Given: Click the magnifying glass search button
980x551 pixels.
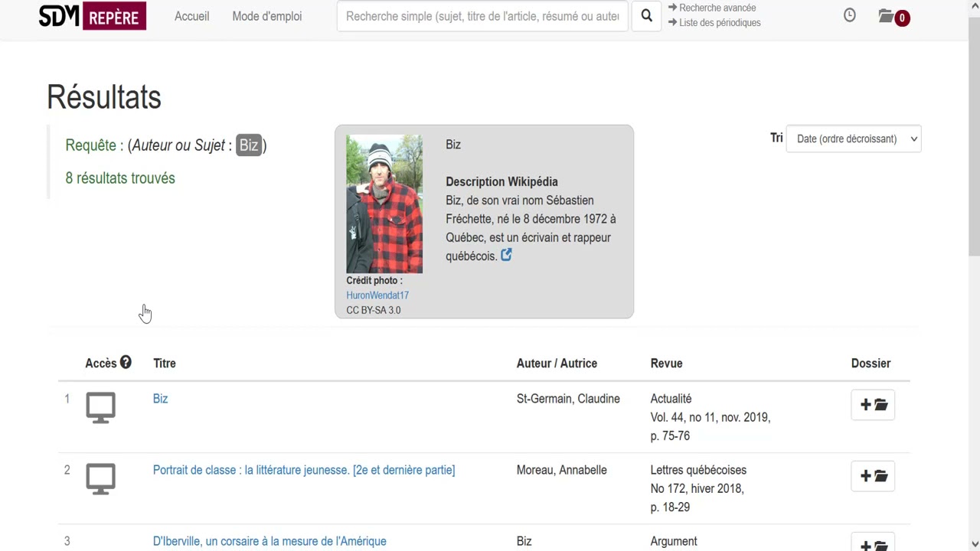Looking at the screenshot, I should click(647, 16).
